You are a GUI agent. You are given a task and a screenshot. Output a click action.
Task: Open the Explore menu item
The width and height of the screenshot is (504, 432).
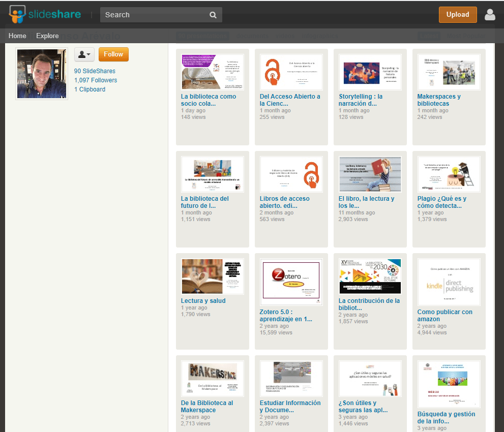tap(47, 36)
